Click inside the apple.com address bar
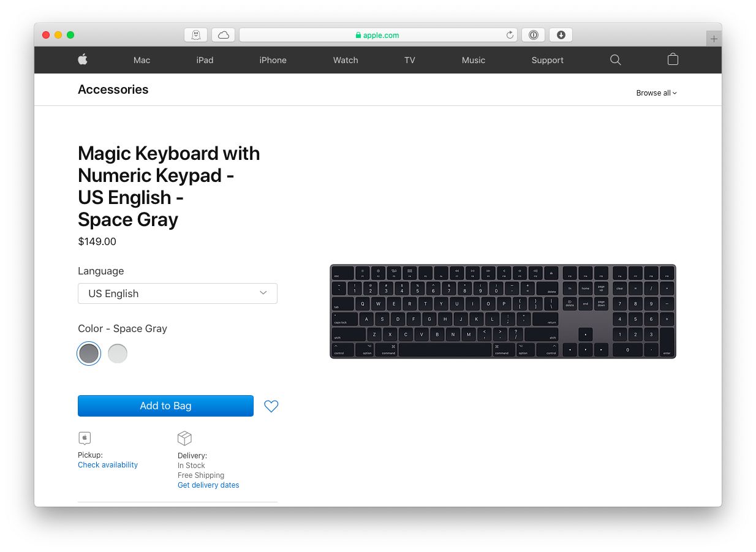 click(377, 35)
